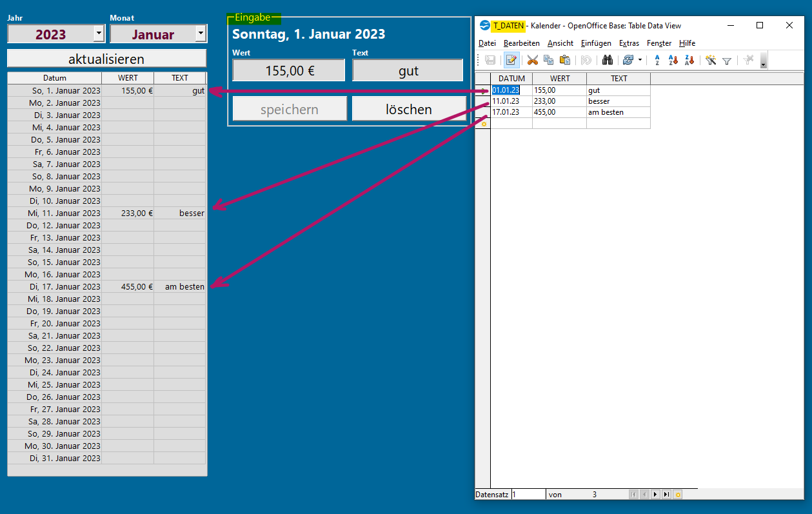Go to next record in navigation bar

pyautogui.click(x=655, y=495)
